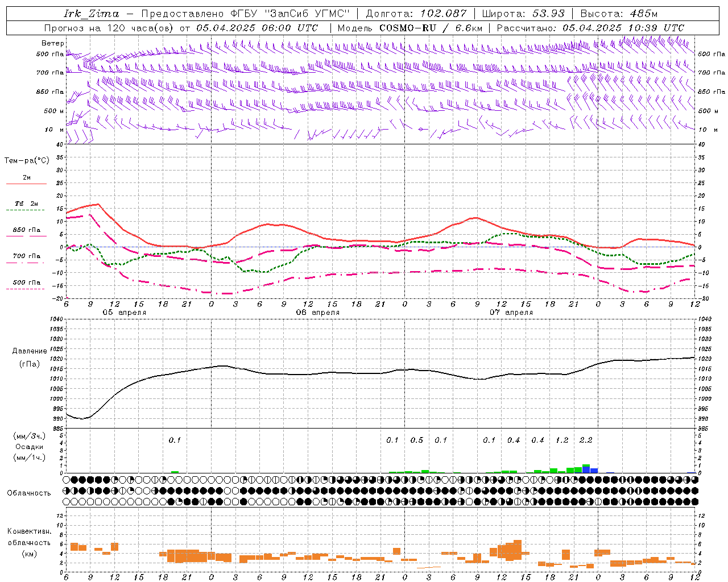Screen dimensions: 728x582
Task: Click the tallest blue precipitation bar
Action: [x=586, y=469]
